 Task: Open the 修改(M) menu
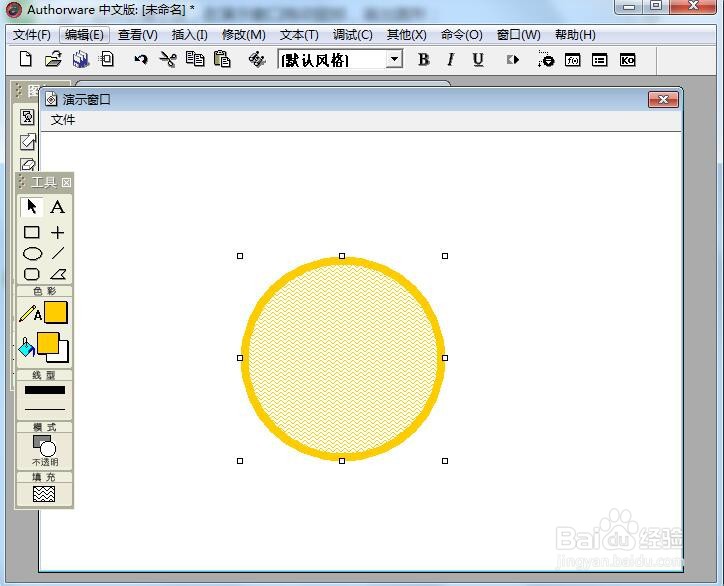pos(243,35)
